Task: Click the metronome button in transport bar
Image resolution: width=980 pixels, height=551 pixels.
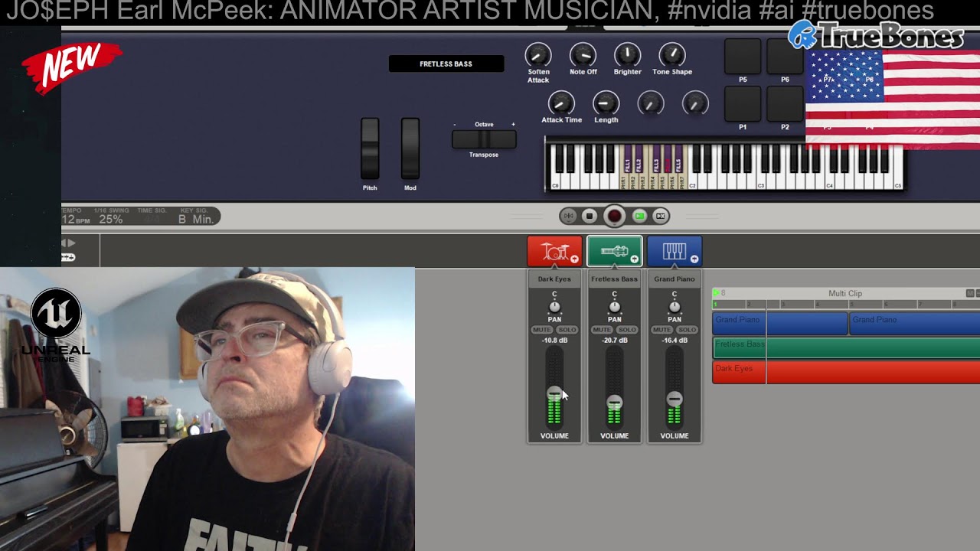Action: coord(567,216)
